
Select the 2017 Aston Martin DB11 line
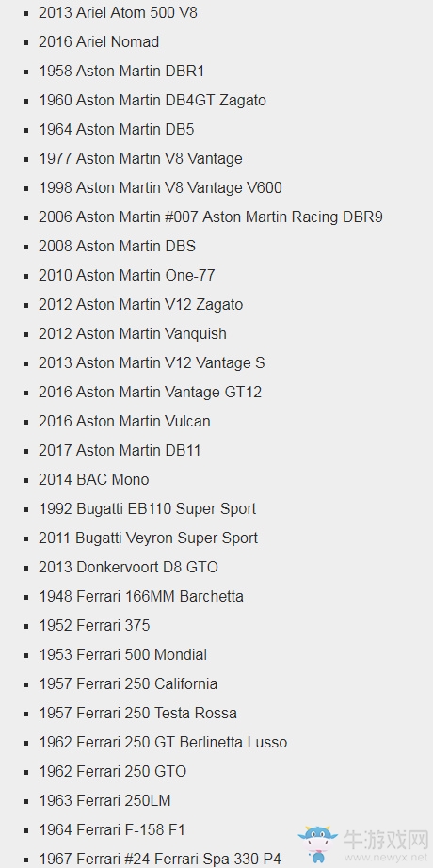point(120,450)
